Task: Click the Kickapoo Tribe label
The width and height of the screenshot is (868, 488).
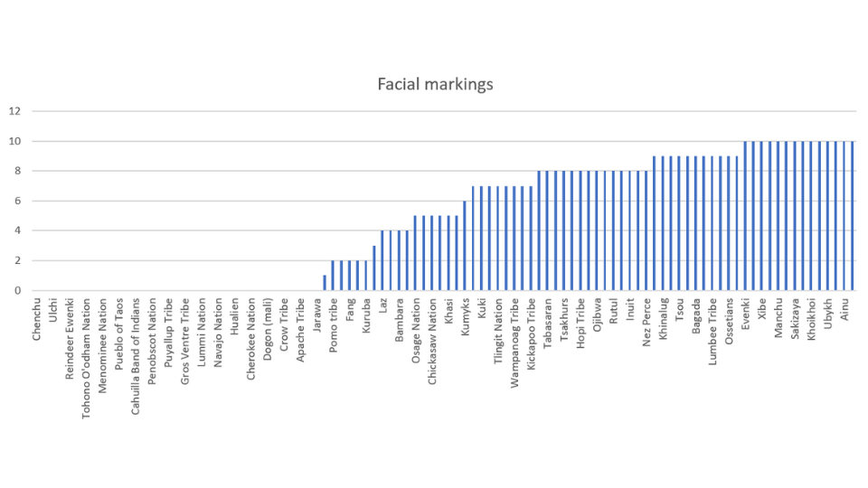Action: (x=532, y=334)
